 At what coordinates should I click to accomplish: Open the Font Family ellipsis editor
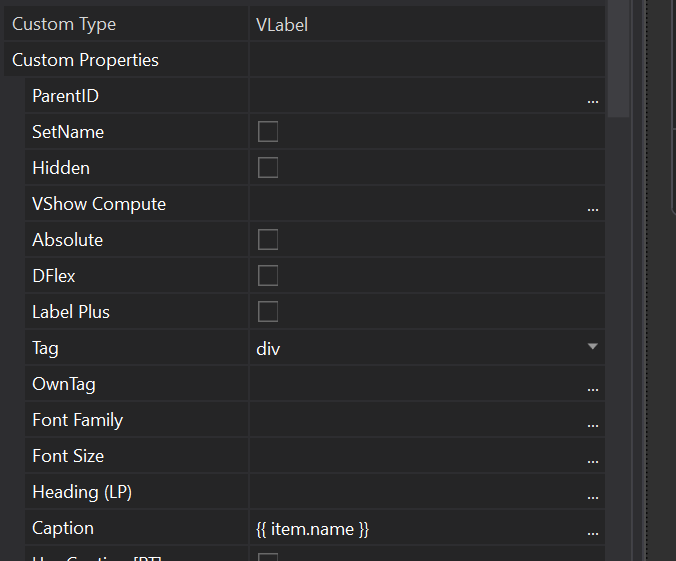tap(593, 421)
